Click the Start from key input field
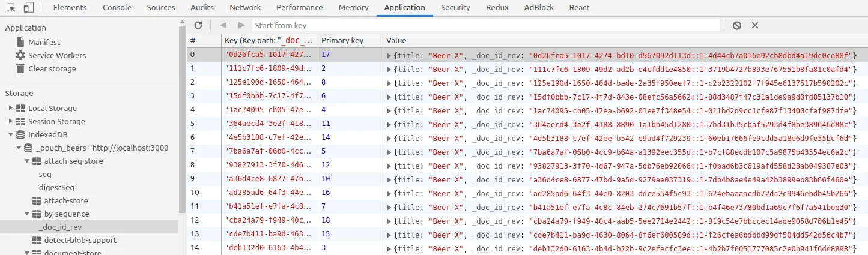The image size is (868, 255). coord(485,25)
